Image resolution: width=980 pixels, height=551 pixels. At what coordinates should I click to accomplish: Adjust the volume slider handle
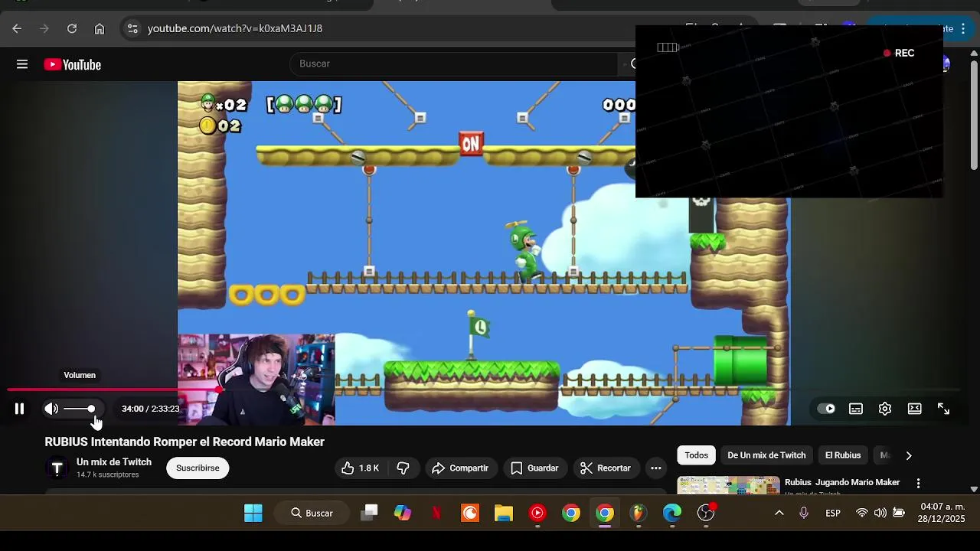(x=91, y=409)
